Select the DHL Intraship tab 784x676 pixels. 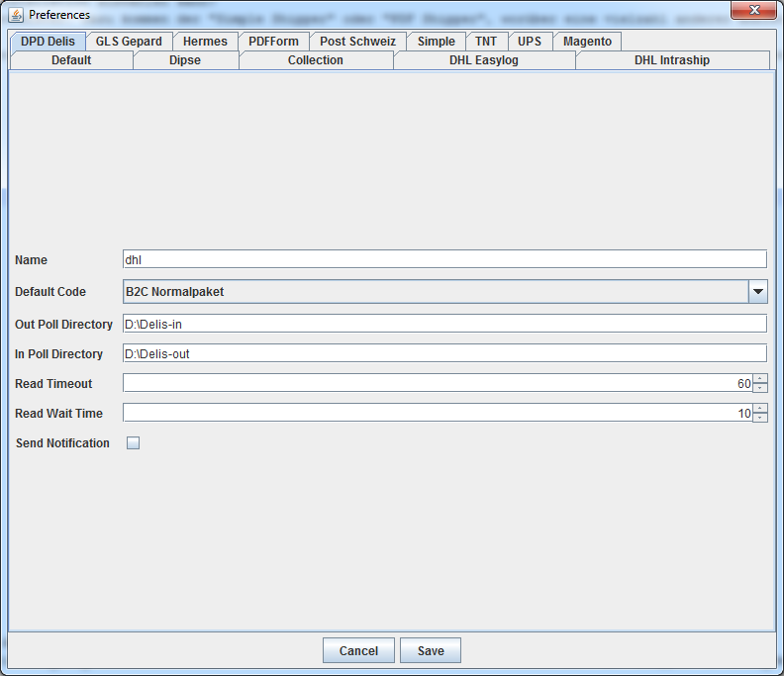tap(672, 60)
